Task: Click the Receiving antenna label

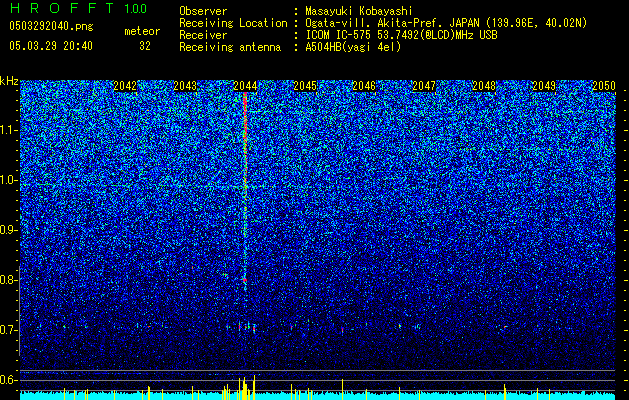Action: (230, 47)
